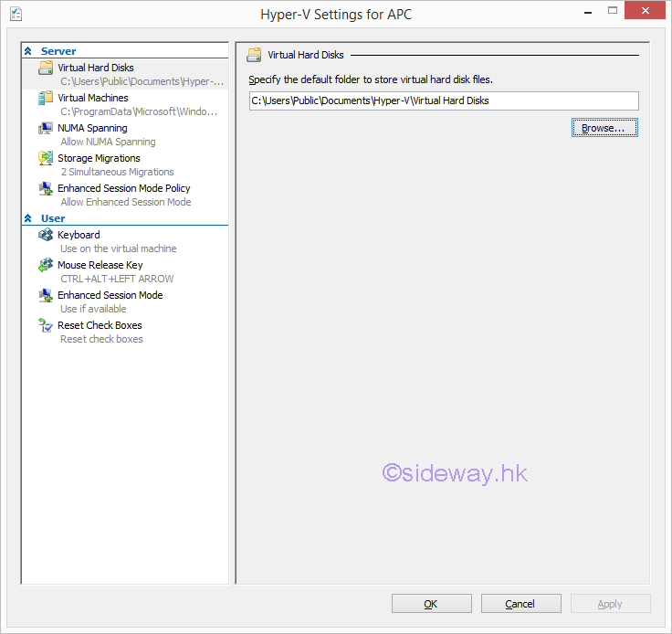Image resolution: width=672 pixels, height=634 pixels.
Task: Click the 'Use on the virtual machine' subtext
Action: point(119,248)
